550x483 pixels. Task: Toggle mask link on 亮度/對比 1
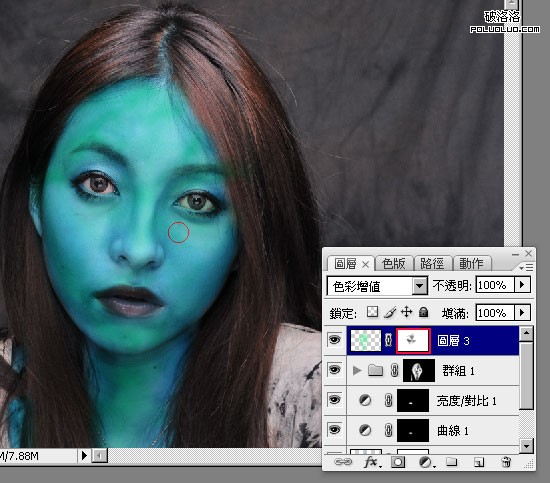pyautogui.click(x=388, y=400)
